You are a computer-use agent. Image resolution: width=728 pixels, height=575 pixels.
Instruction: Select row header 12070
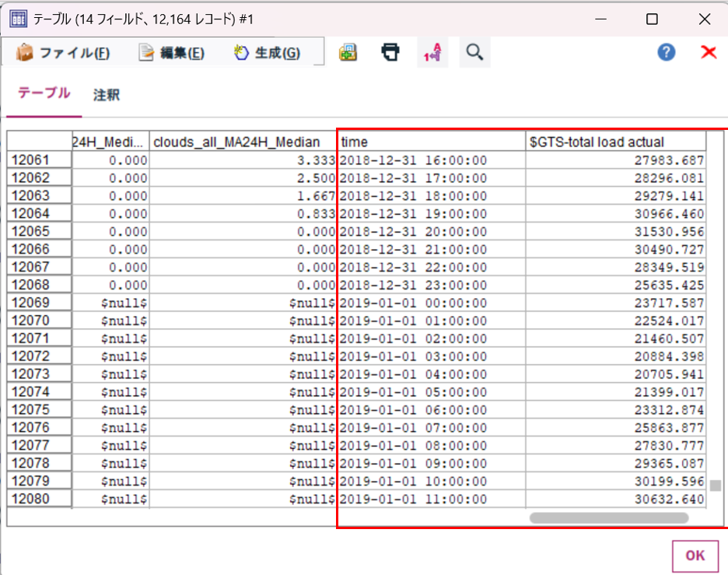tap(40, 321)
